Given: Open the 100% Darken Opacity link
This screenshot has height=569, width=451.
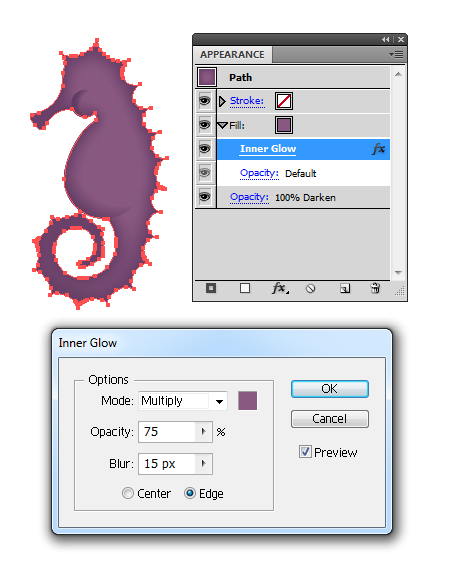Looking at the screenshot, I should coord(249,197).
